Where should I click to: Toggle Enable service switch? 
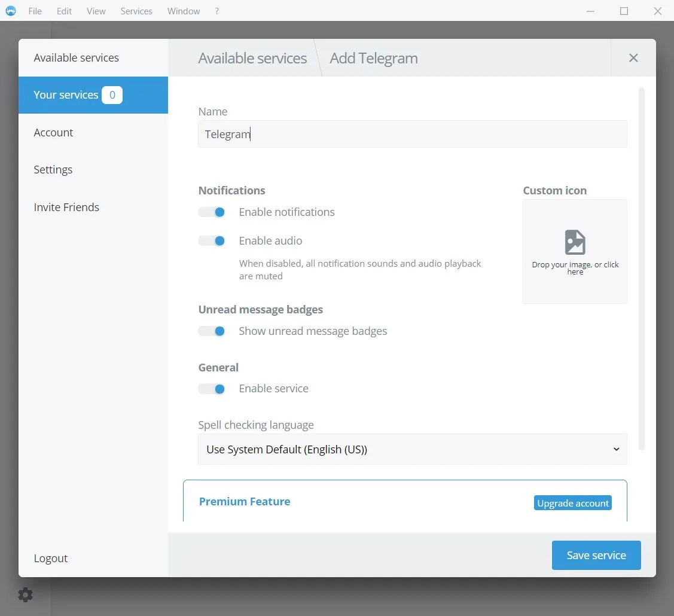pos(212,389)
